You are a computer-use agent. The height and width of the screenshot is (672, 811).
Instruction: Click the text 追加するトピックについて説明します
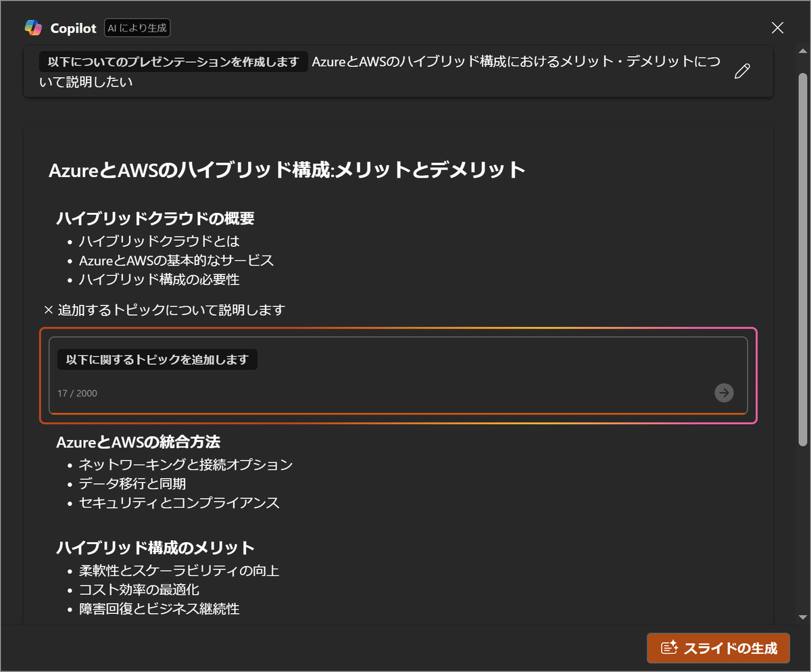coord(172,310)
